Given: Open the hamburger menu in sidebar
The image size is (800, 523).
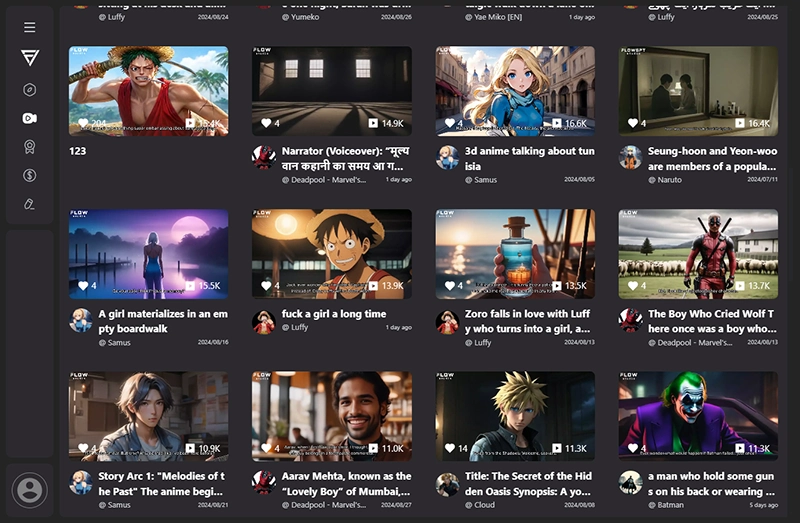Looking at the screenshot, I should tap(30, 27).
